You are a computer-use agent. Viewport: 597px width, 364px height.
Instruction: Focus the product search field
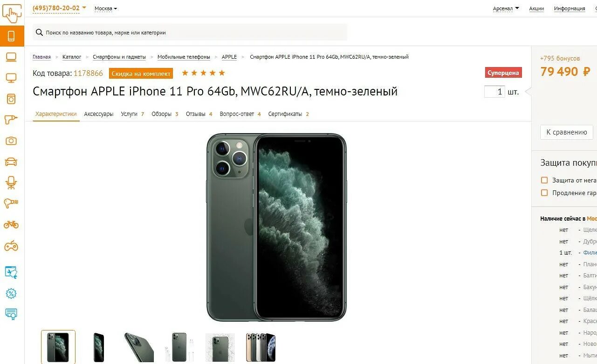coord(190,33)
